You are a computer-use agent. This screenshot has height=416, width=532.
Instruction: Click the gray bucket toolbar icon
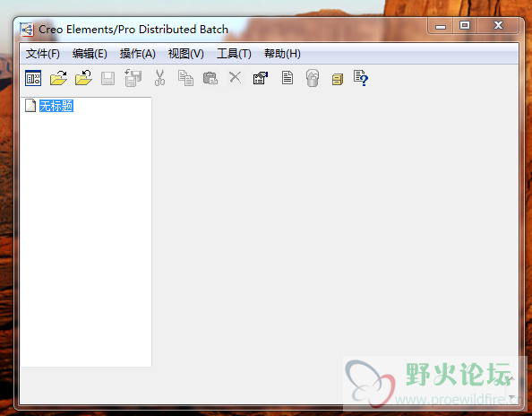tap(313, 78)
